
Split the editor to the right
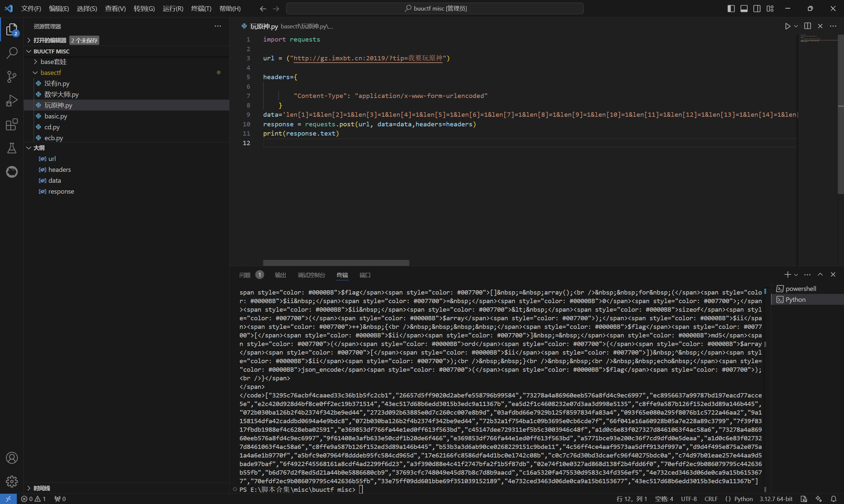(x=808, y=26)
